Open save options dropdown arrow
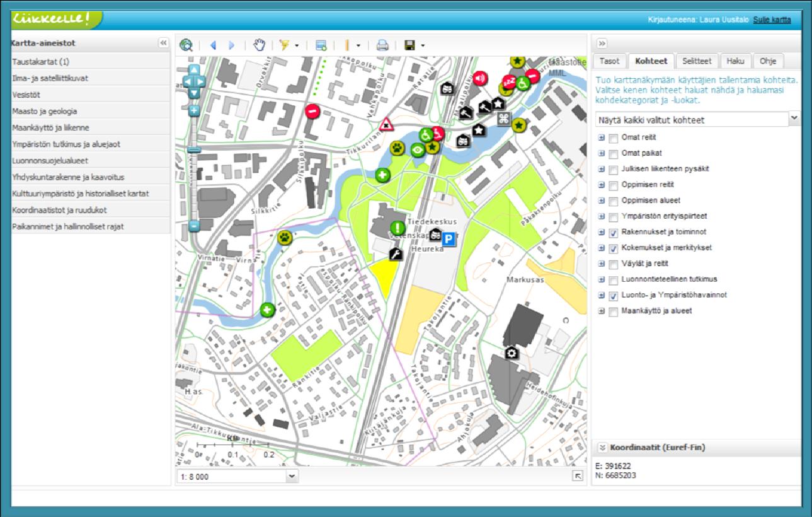Viewport: 812px width, 517px height. pyautogui.click(x=423, y=45)
